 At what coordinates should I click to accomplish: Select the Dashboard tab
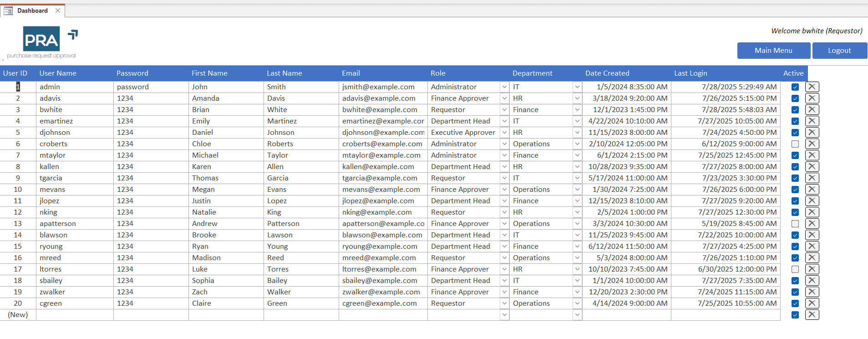(x=32, y=10)
